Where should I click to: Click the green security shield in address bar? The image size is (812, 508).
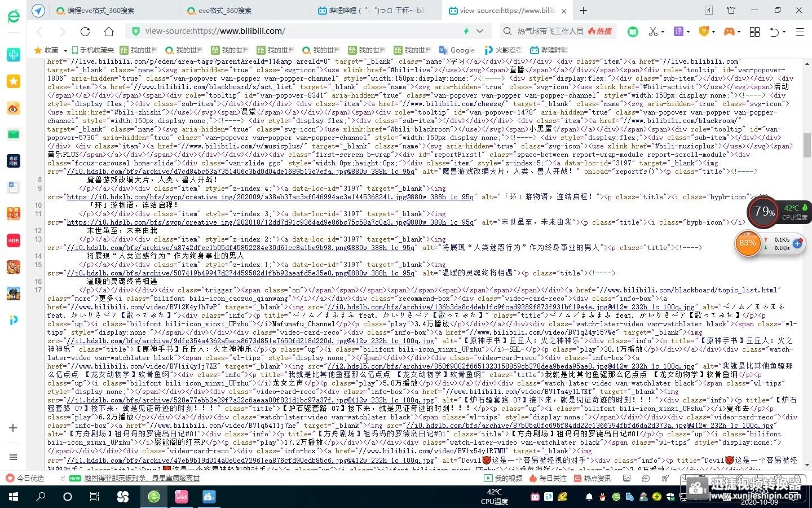135,31
